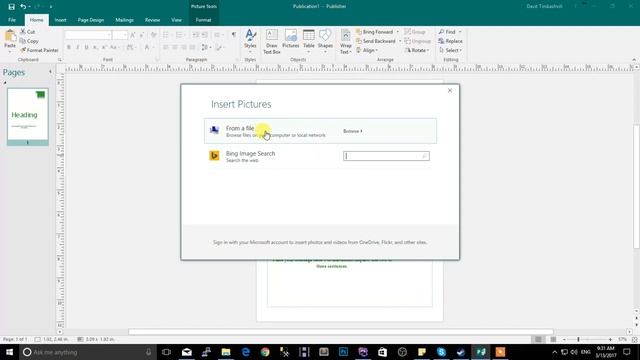Open the File tab
Screen dimensions: 640x360
(12, 20)
